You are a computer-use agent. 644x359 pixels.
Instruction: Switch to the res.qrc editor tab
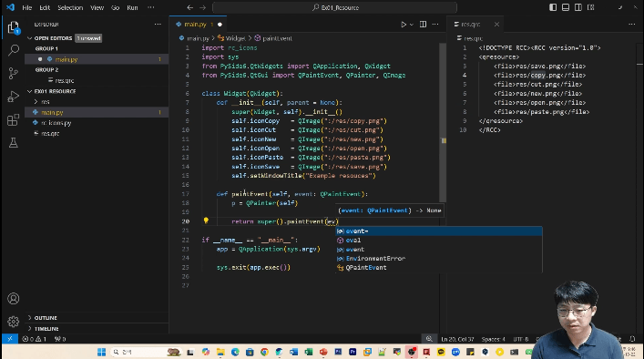(470, 25)
